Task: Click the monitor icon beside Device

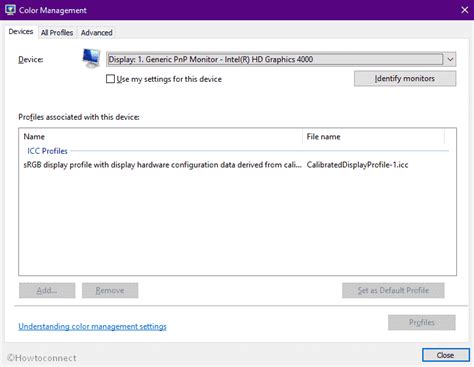Action: 91,58
